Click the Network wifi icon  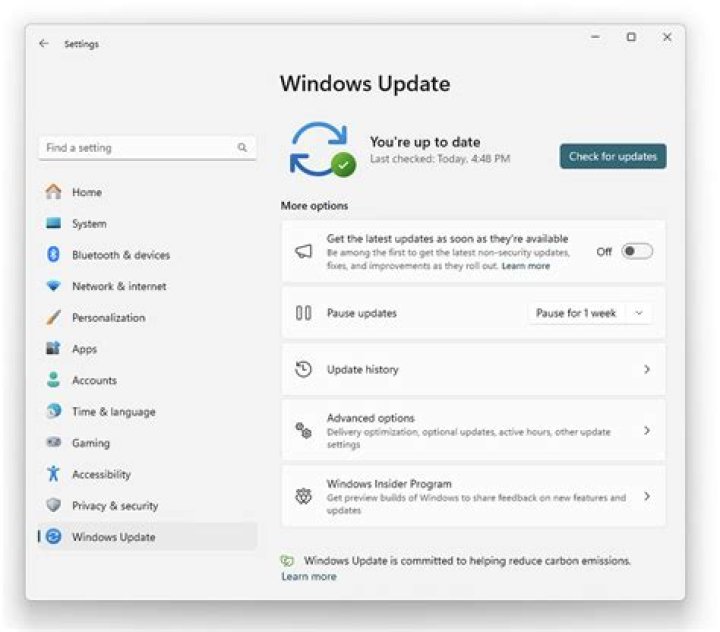coord(53,286)
